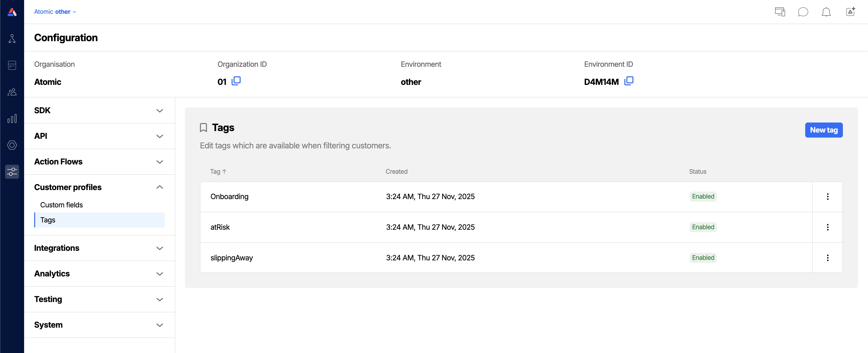Sort by the Tag column header
Image resolution: width=868 pixels, height=353 pixels.
click(x=218, y=171)
